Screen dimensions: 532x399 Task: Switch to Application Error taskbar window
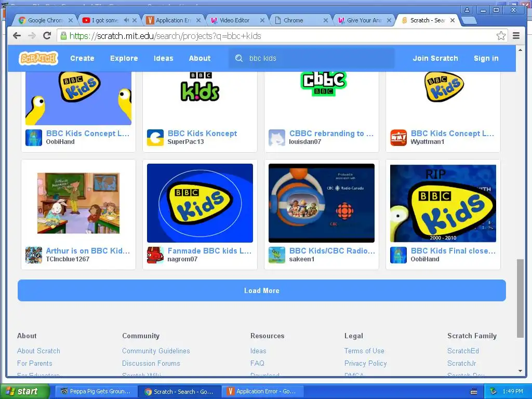262,391
